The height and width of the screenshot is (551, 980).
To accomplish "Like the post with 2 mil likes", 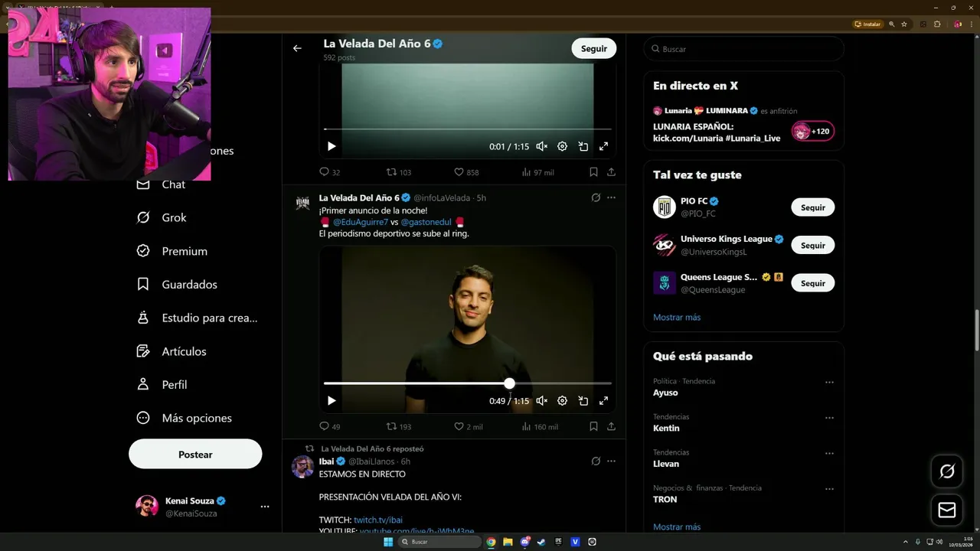I will pyautogui.click(x=468, y=426).
